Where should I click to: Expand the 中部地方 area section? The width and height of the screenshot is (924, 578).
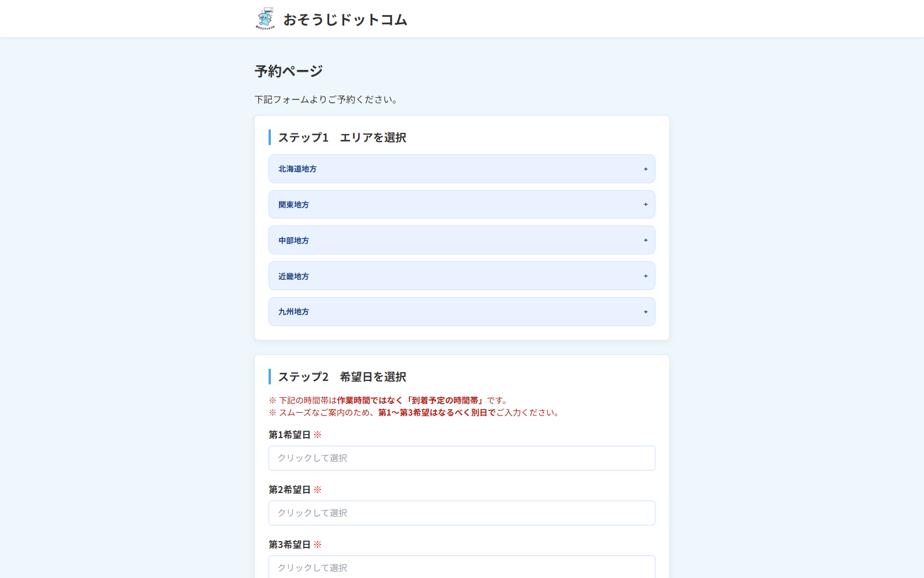click(x=462, y=240)
